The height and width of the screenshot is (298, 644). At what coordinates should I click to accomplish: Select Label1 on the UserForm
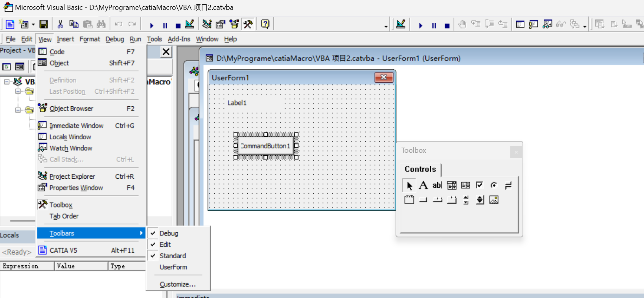coord(237,103)
